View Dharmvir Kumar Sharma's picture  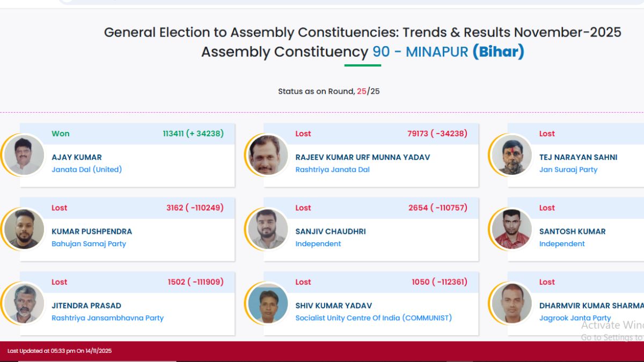click(511, 304)
